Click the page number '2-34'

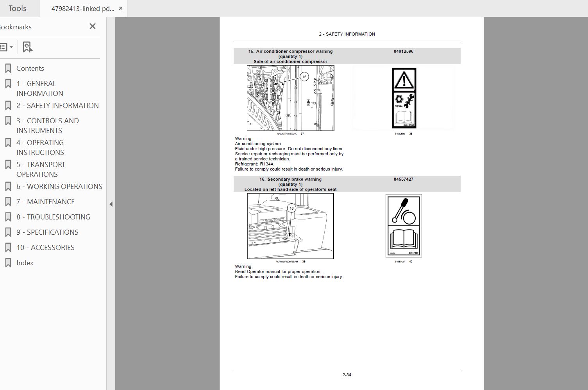click(347, 375)
